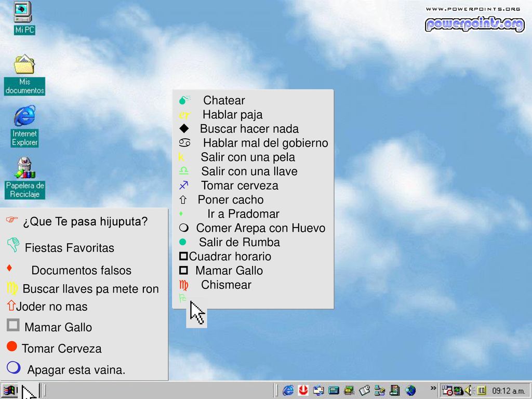Screen dimensions: 532x399
Task: Launch Internet Explorer from the taskbar quick launch
Action: point(288,391)
